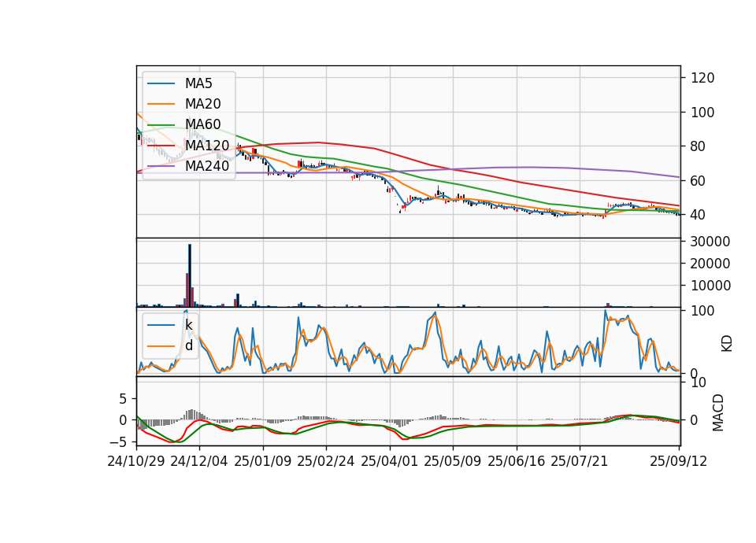
Task: Click the −5 tick on MACD left axis
Action: coord(119,441)
